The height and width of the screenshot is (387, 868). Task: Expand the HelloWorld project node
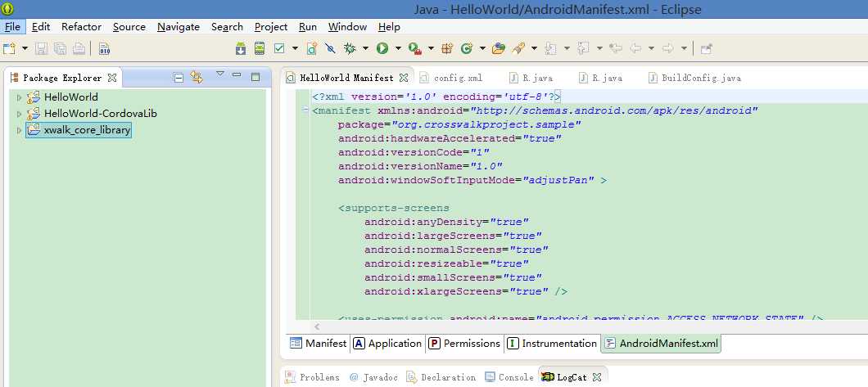coord(20,97)
